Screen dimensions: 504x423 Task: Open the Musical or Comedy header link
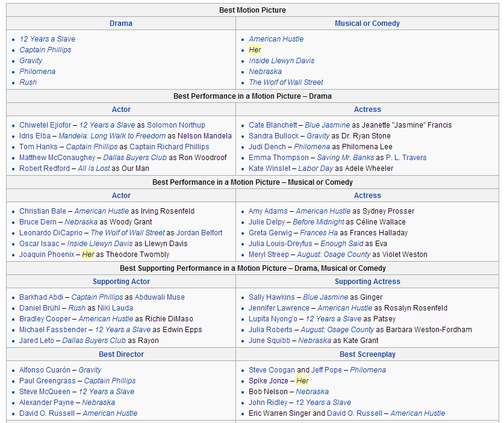pyautogui.click(x=367, y=23)
